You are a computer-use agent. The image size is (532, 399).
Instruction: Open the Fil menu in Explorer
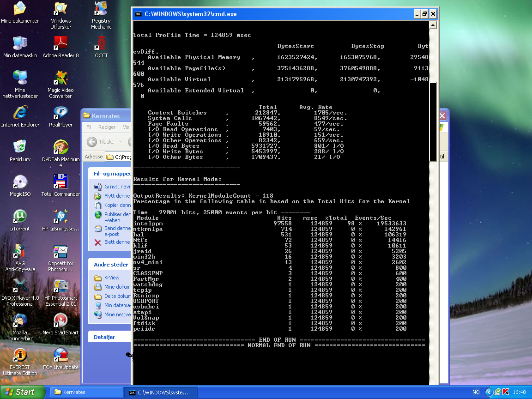point(89,127)
